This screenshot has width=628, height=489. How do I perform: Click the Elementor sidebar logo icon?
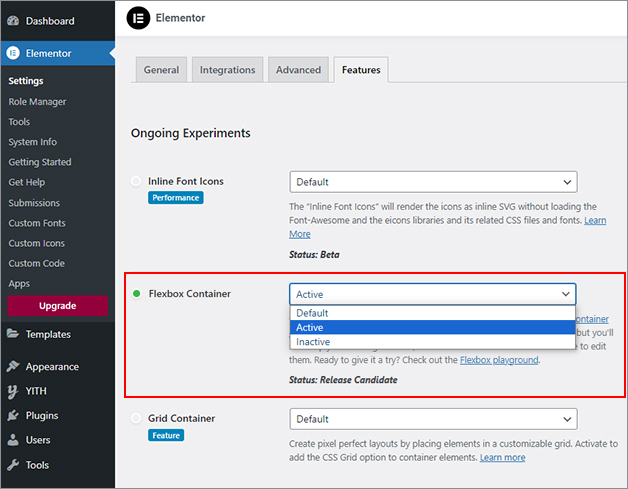pos(13,53)
